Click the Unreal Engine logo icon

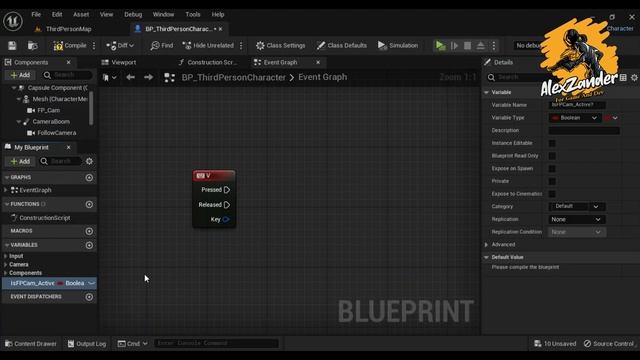pos(13,21)
